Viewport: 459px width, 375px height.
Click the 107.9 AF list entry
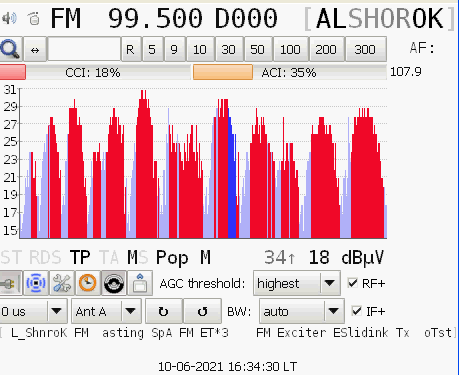click(x=406, y=72)
